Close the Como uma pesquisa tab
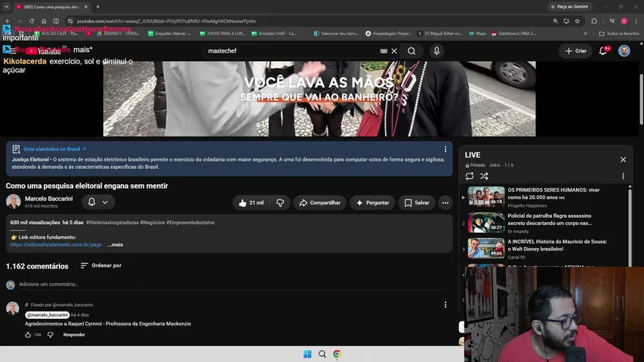This screenshot has width=644, height=362. (85, 7)
